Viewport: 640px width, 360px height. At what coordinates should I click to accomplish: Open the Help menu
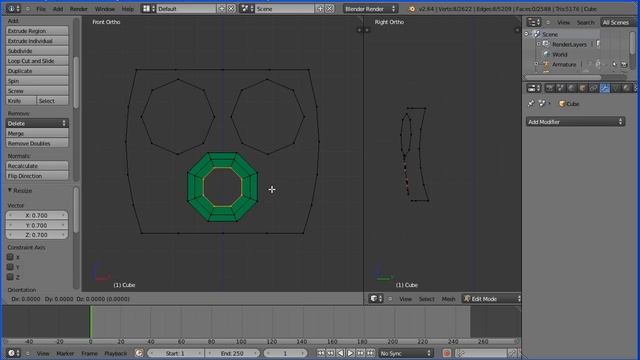(128, 9)
